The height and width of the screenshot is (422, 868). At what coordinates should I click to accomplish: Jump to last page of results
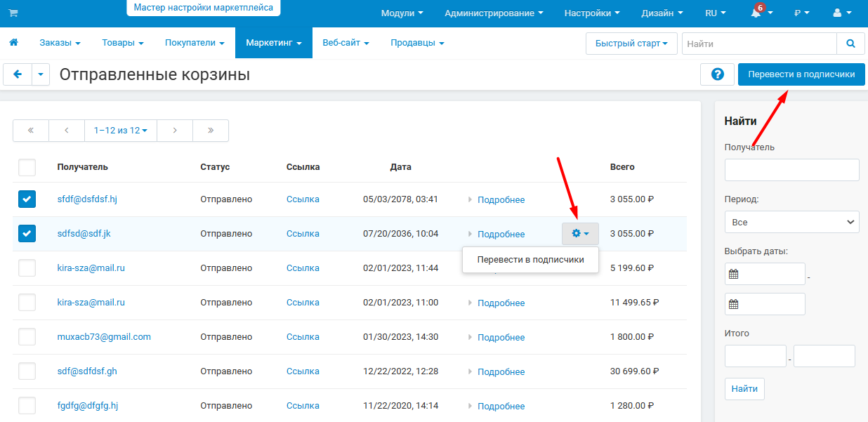coord(211,131)
